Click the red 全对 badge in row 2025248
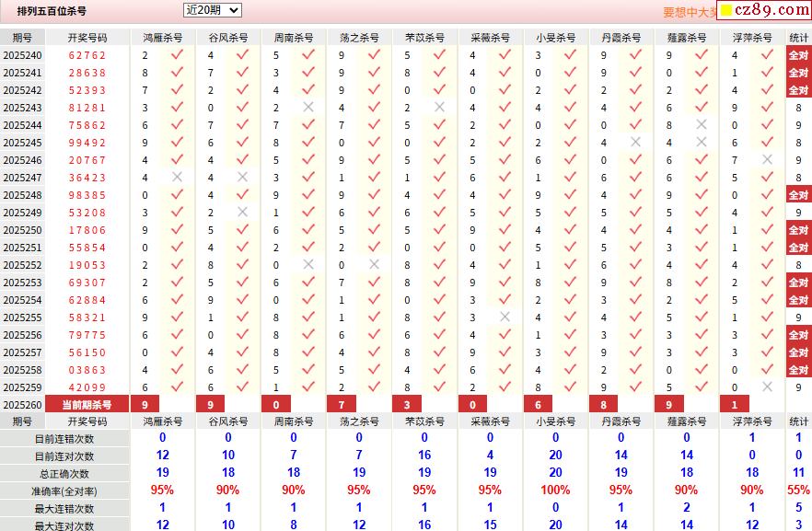This screenshot has width=812, height=531. [x=798, y=195]
